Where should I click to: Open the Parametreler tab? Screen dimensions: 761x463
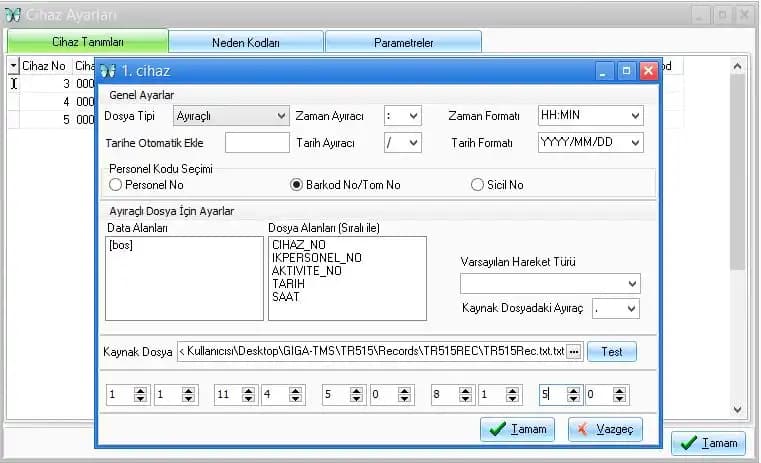click(x=403, y=42)
